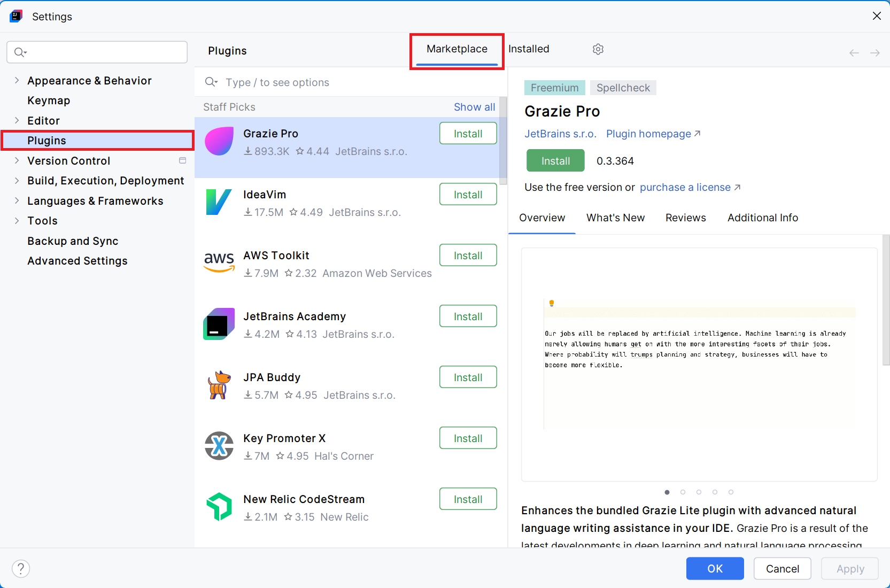Navigate back with the left arrow
The image size is (890, 588).
click(854, 53)
